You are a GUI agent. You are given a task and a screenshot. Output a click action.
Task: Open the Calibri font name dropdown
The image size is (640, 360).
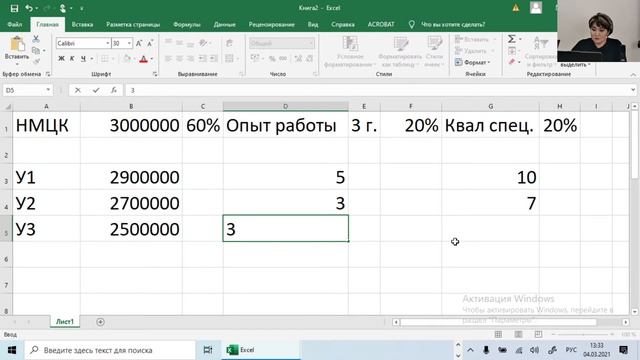pyautogui.click(x=107, y=43)
